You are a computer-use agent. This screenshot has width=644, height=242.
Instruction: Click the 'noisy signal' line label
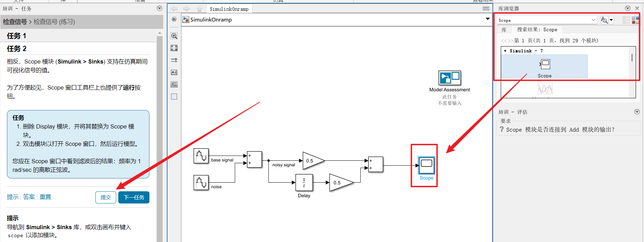coord(284,165)
